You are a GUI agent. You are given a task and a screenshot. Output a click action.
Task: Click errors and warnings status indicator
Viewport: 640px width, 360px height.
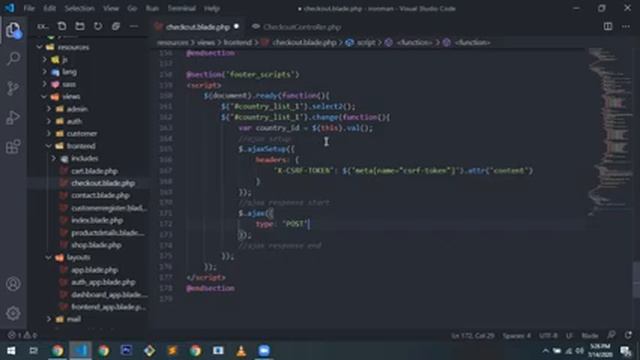coord(22,335)
